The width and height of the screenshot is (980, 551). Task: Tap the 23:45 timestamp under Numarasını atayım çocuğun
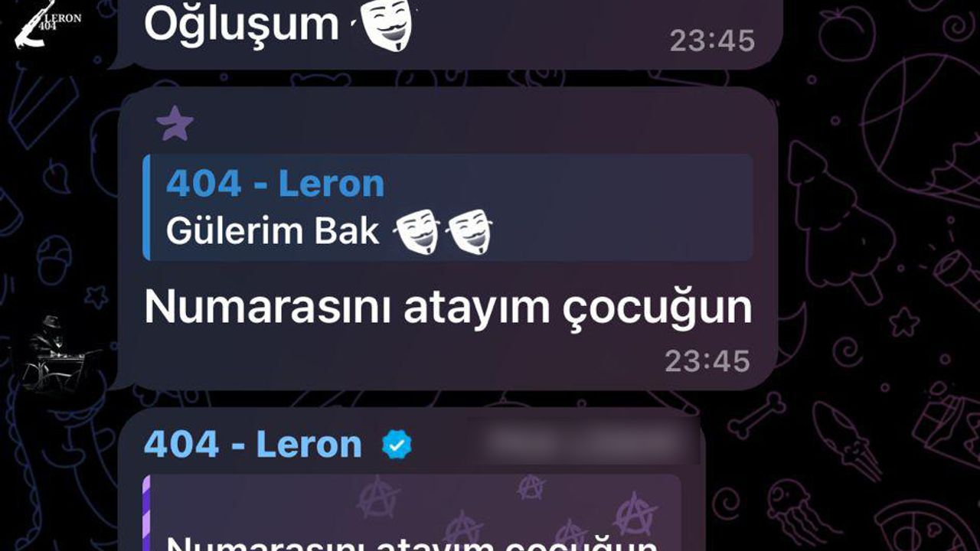point(707,360)
